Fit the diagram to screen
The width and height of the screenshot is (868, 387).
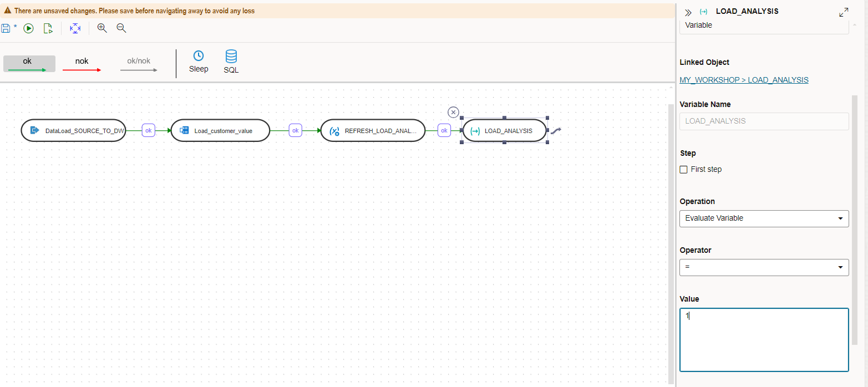pos(75,28)
